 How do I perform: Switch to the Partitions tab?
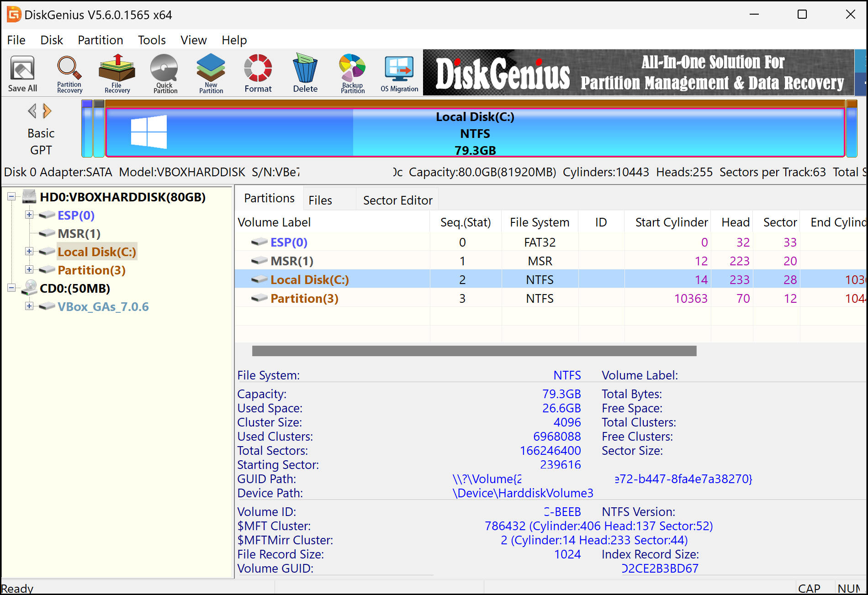tap(270, 198)
